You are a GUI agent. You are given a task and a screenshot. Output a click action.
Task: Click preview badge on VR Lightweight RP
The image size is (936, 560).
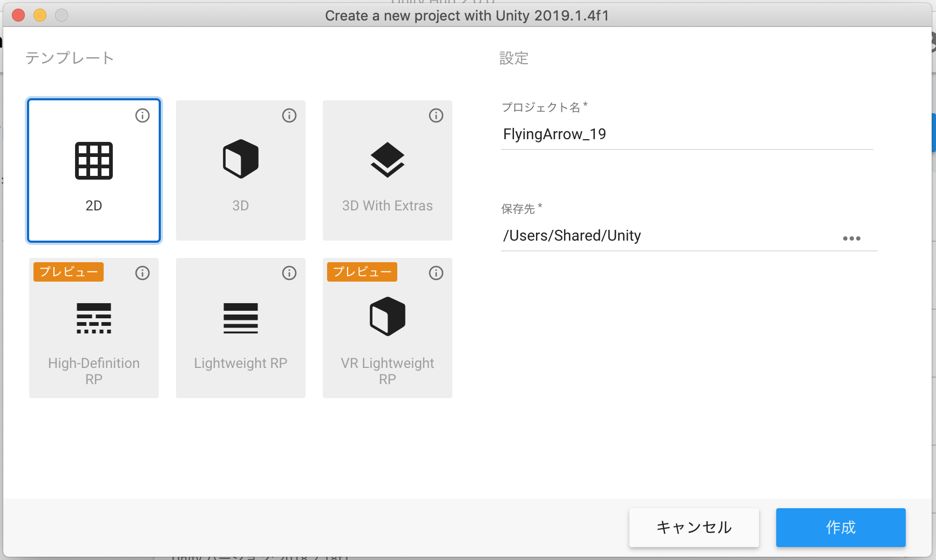(362, 272)
